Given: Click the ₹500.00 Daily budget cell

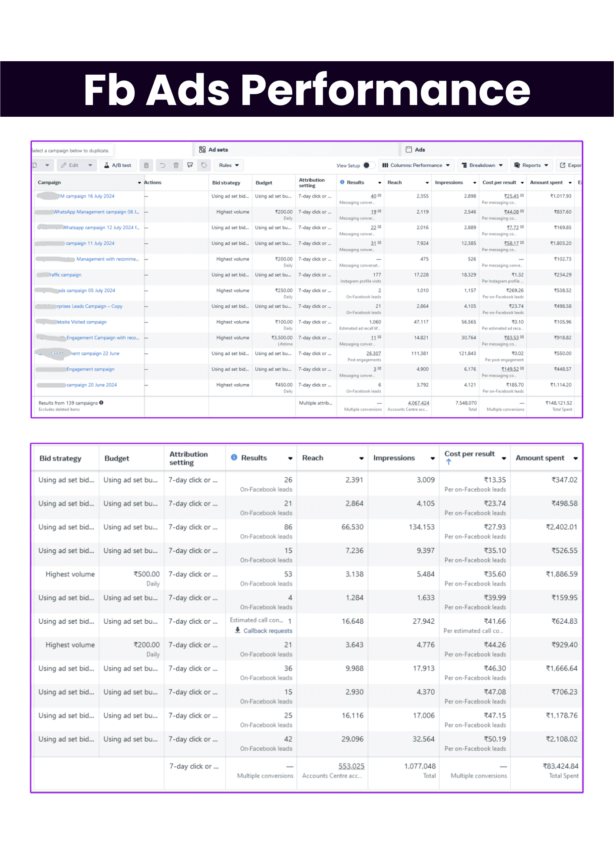Looking at the screenshot, I should coord(131,579).
